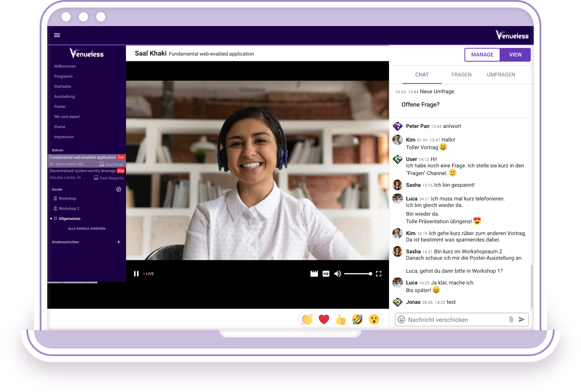Open Willkommen page in sidebar
581x392 pixels.
pyautogui.click(x=65, y=66)
